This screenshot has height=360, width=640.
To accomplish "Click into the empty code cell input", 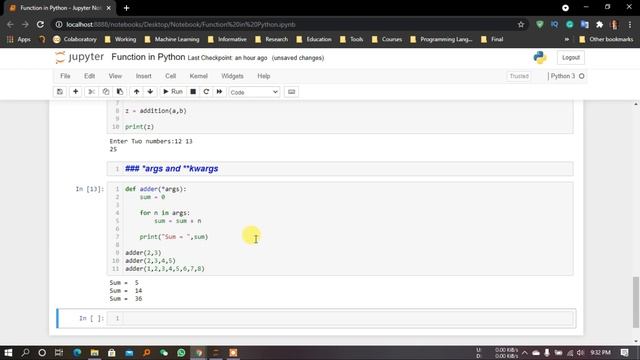I will [x=348, y=318].
